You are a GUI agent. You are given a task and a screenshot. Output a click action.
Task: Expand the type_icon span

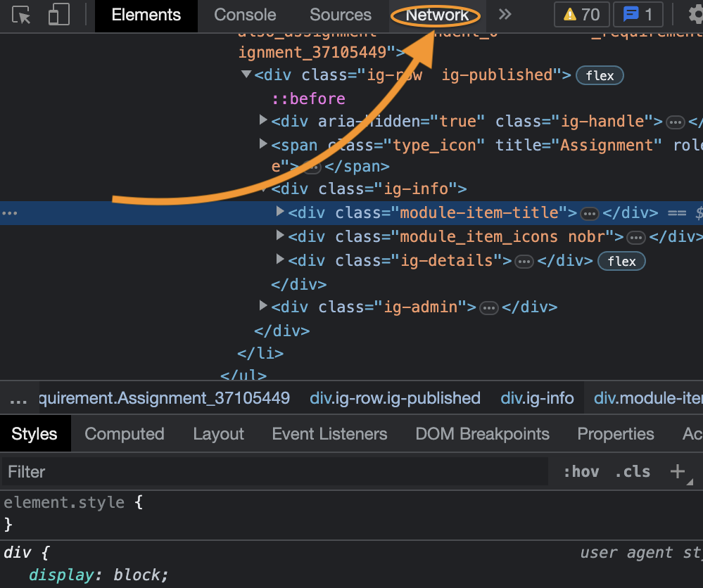(264, 144)
